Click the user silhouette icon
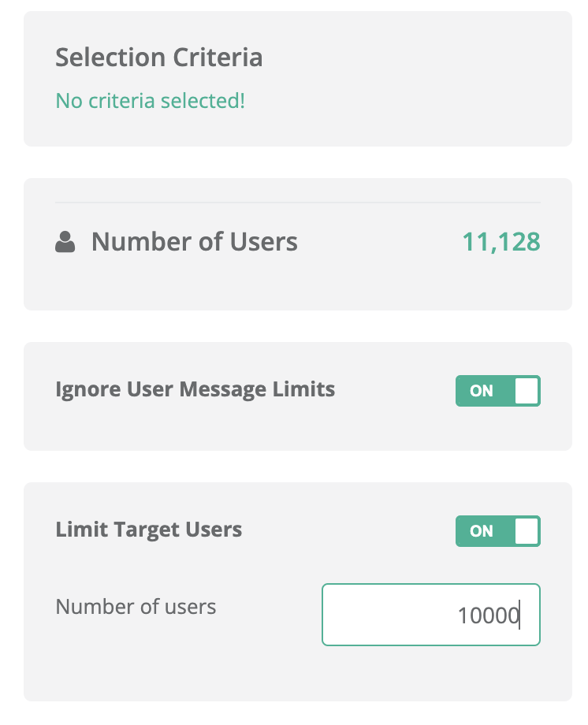The height and width of the screenshot is (725, 588). [x=65, y=242]
